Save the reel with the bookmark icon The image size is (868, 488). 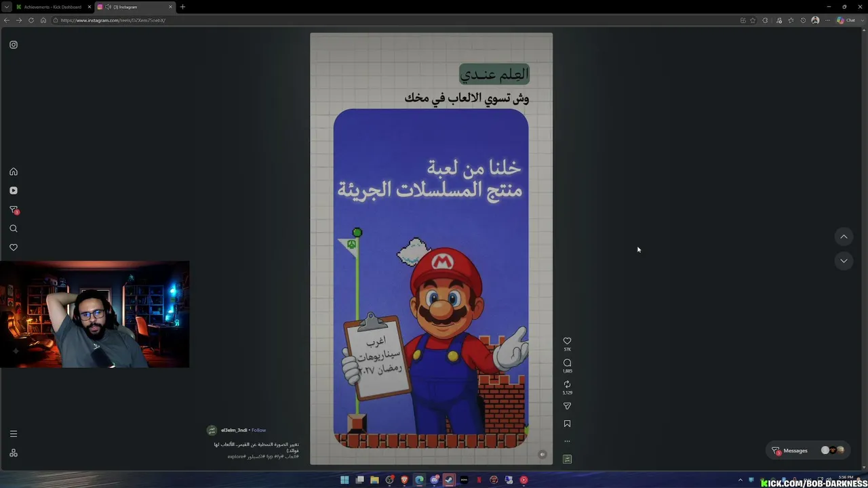click(568, 424)
